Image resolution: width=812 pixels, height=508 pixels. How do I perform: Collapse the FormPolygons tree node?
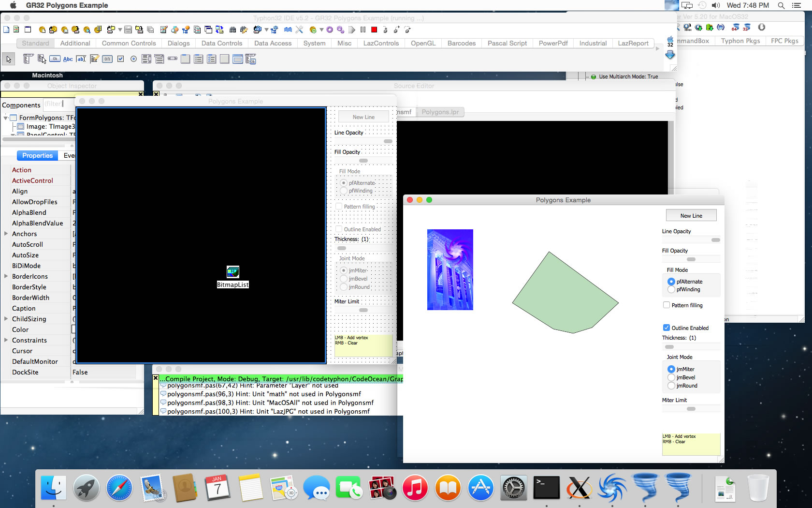coord(6,118)
